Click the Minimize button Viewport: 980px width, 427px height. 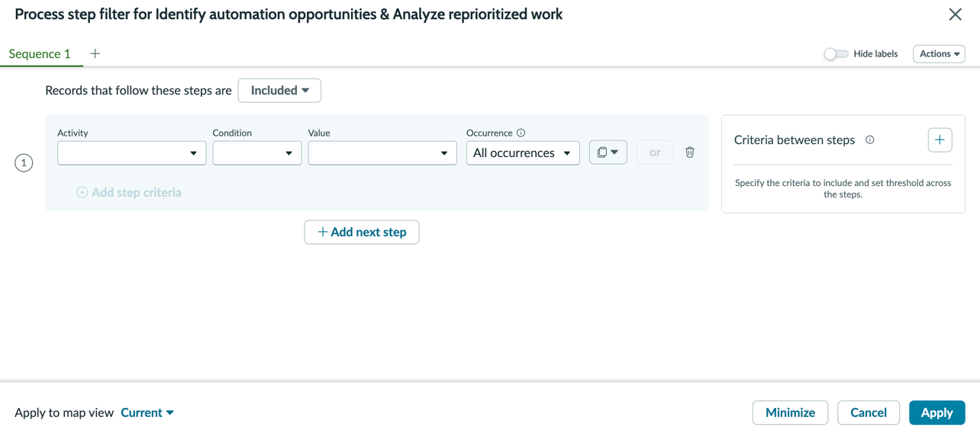(x=790, y=413)
